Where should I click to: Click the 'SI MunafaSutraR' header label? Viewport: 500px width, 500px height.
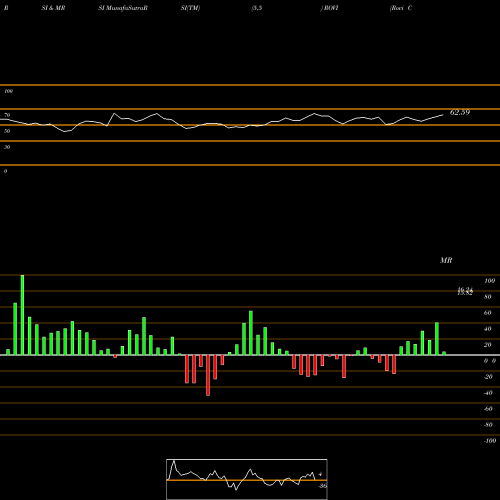pyautogui.click(x=123, y=8)
